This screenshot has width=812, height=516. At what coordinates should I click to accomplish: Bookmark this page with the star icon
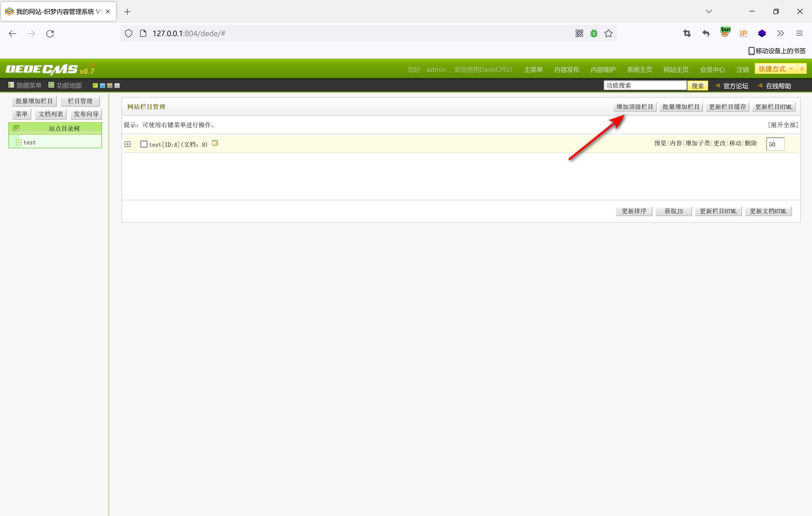608,33
